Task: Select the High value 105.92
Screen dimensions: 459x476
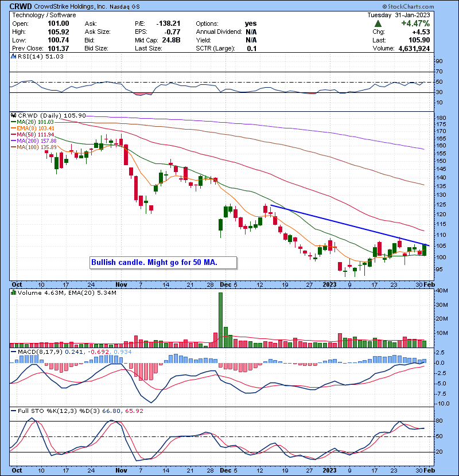Action: coord(59,32)
